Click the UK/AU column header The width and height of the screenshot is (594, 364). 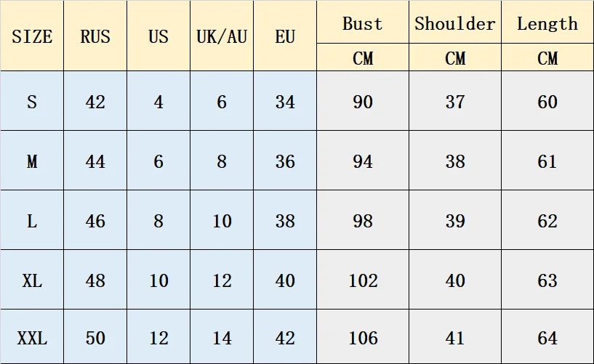click(x=222, y=36)
